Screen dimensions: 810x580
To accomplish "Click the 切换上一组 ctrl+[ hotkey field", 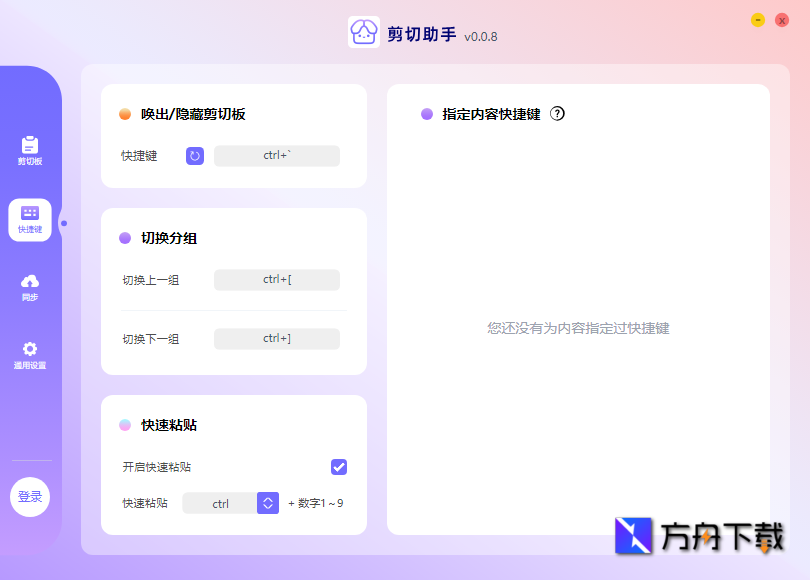I will (276, 280).
